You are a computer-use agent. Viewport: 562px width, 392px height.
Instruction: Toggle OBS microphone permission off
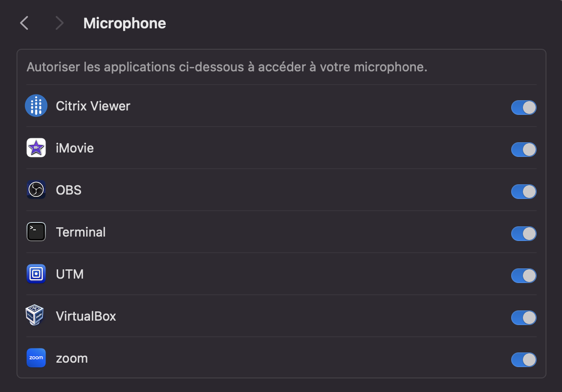point(524,191)
